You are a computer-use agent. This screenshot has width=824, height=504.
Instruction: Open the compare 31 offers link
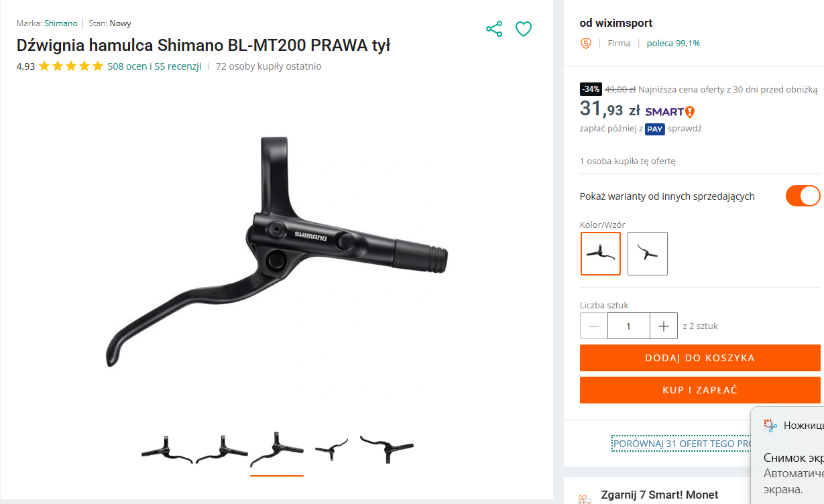[x=682, y=444]
